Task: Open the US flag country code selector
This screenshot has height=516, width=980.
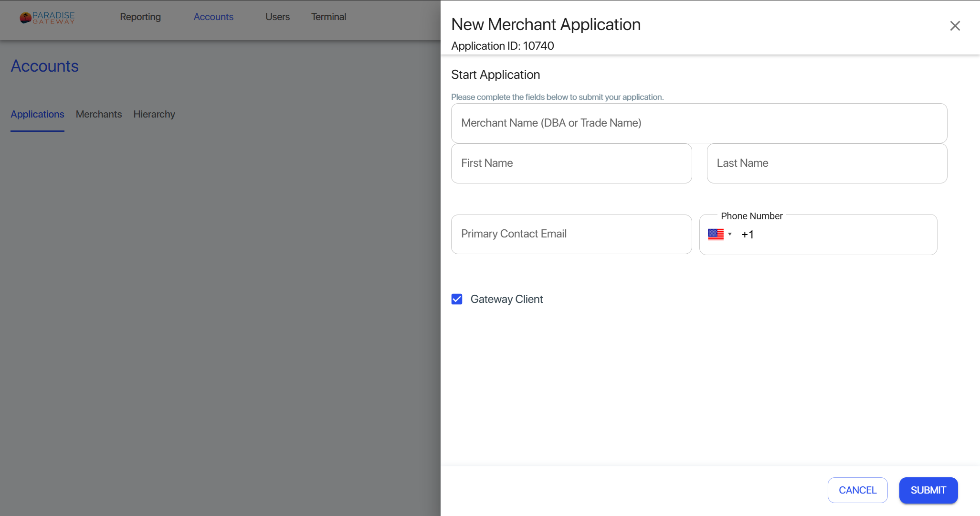Action: 720,234
